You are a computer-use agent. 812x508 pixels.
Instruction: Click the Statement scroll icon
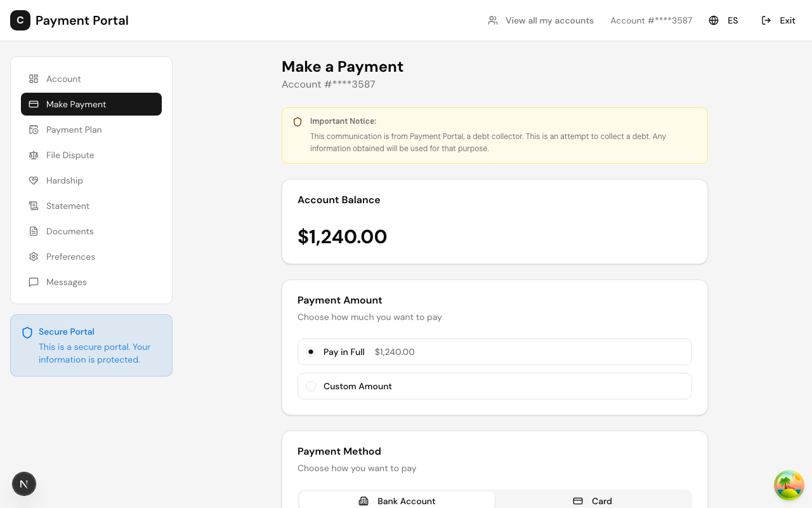(34, 206)
